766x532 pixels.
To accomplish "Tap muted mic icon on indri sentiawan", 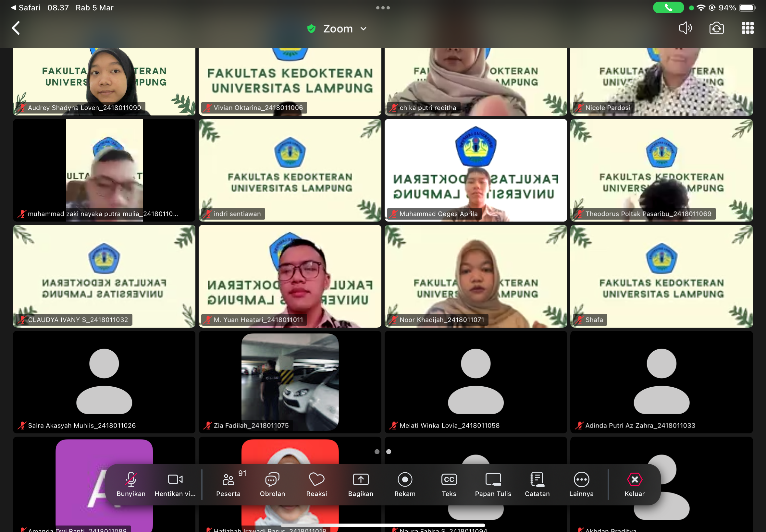I will [x=208, y=214].
